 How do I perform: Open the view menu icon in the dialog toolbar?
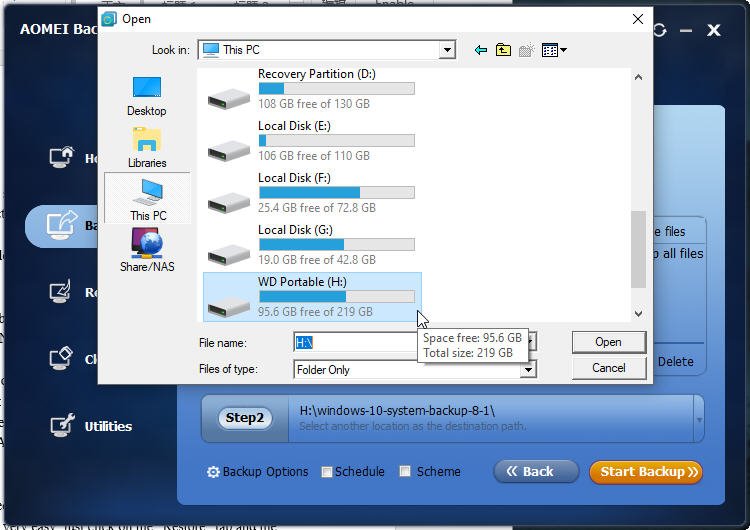coord(554,50)
